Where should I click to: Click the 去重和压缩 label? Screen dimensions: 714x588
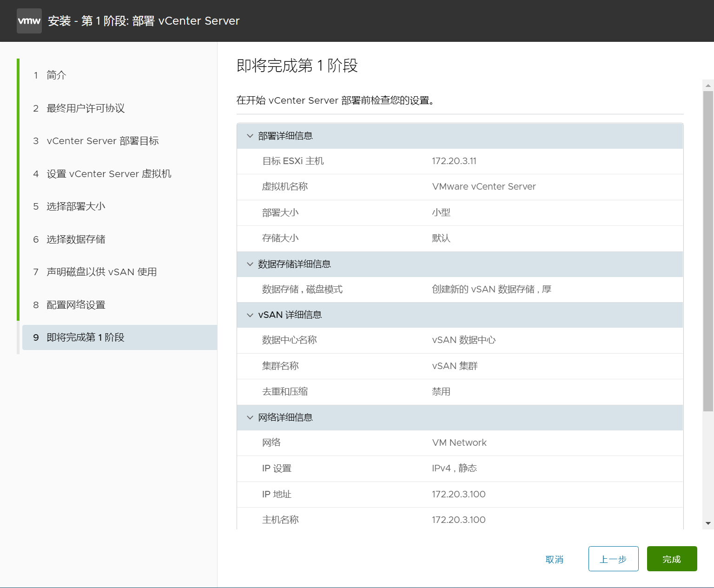(x=285, y=391)
